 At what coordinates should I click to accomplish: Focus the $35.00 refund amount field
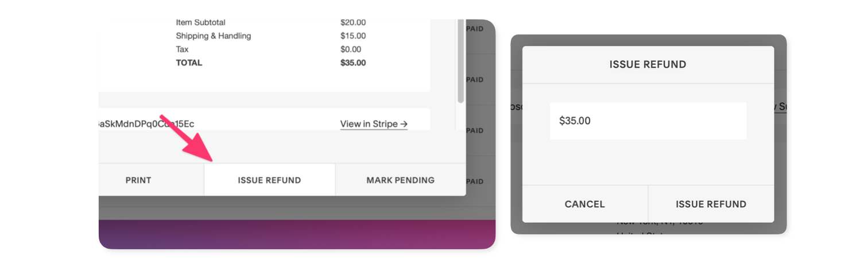pyautogui.click(x=648, y=121)
